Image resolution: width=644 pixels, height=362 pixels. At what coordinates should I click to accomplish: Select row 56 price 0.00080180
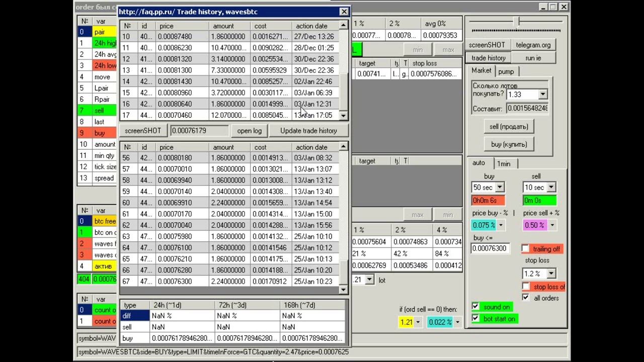182,158
